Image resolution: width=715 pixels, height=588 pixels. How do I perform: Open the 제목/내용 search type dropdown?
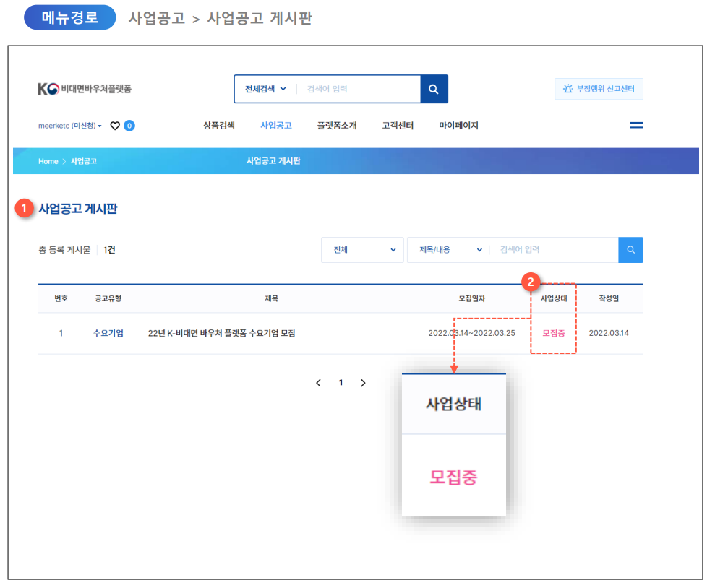tap(450, 250)
